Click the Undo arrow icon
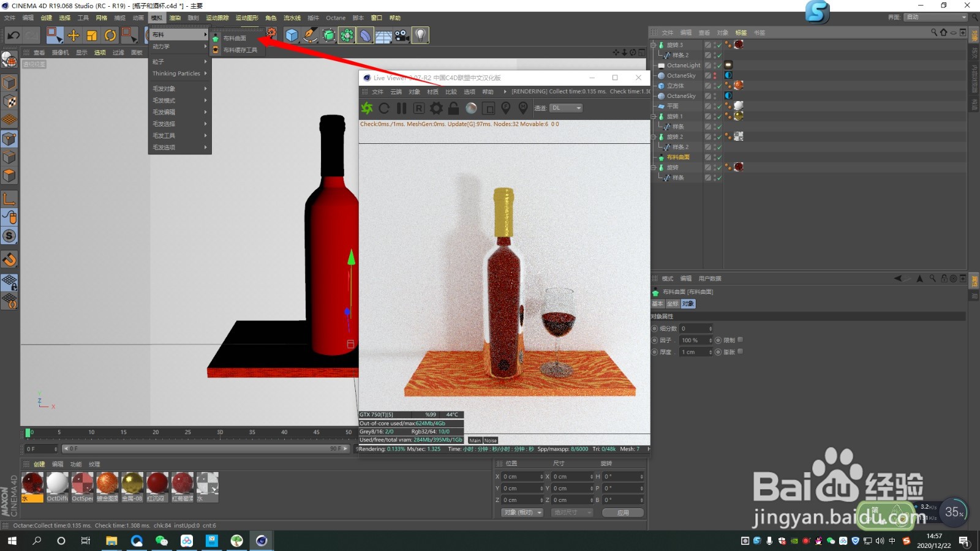Viewport: 980px width, 551px height. tap(13, 36)
